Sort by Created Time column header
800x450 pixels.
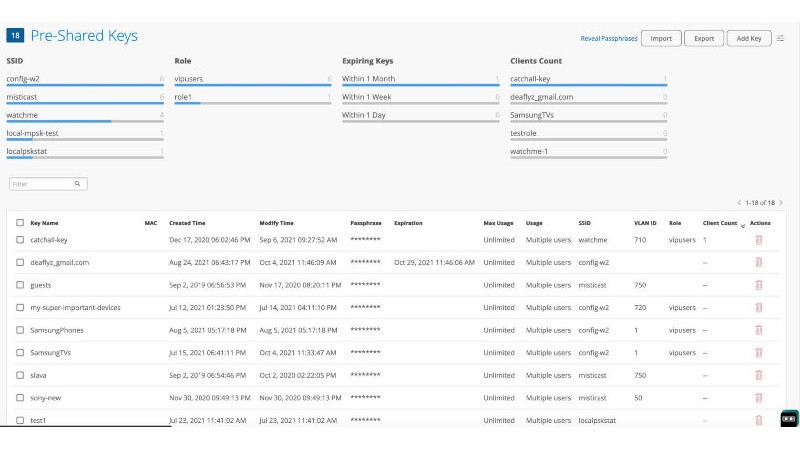(186, 223)
